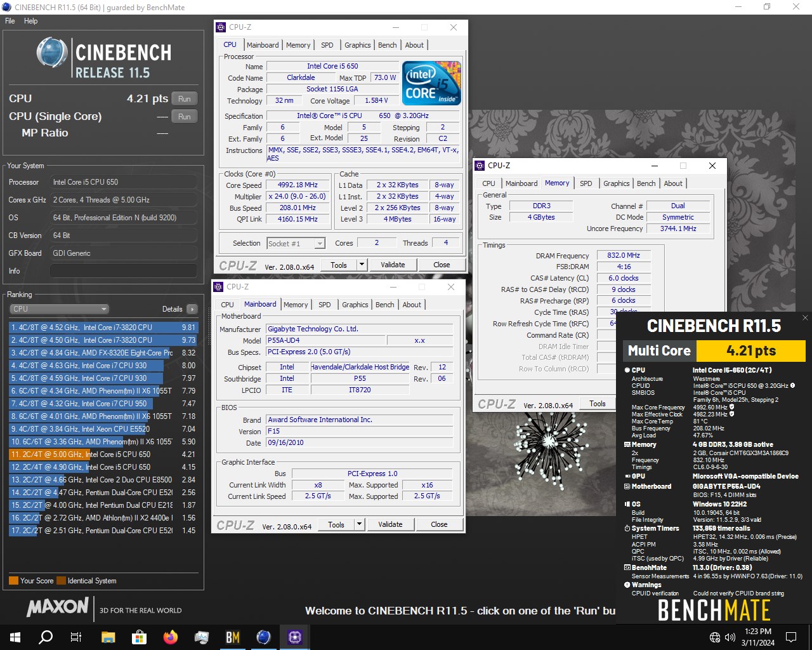Open the Ranking CPU dropdown
This screenshot has height=650, width=812.
pos(59,309)
